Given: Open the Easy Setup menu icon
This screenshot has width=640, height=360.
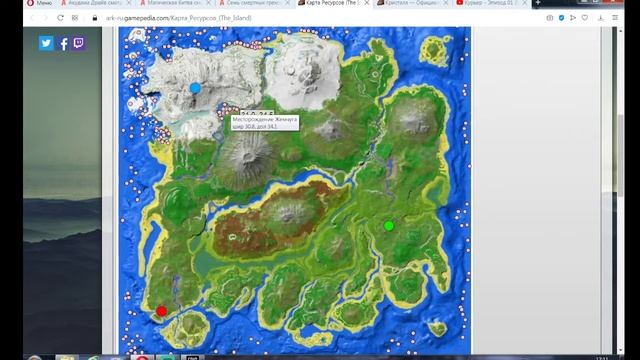Looking at the screenshot, I should (x=615, y=18).
